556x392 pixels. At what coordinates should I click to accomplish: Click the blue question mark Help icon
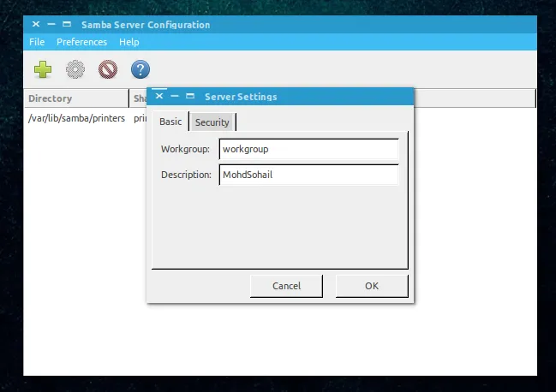[140, 69]
